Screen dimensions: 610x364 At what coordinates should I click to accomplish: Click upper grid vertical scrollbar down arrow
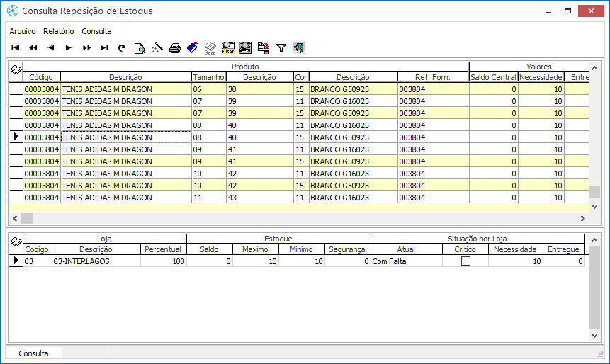(594, 207)
